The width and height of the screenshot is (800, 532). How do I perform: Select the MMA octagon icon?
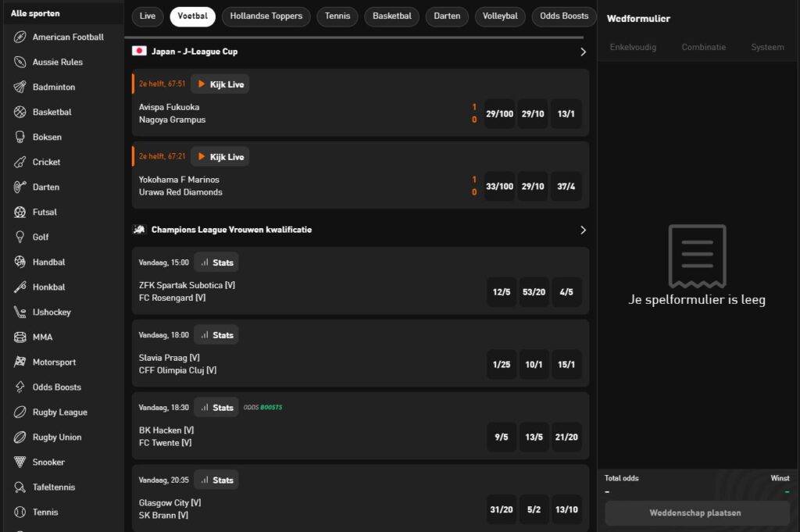[20, 337]
